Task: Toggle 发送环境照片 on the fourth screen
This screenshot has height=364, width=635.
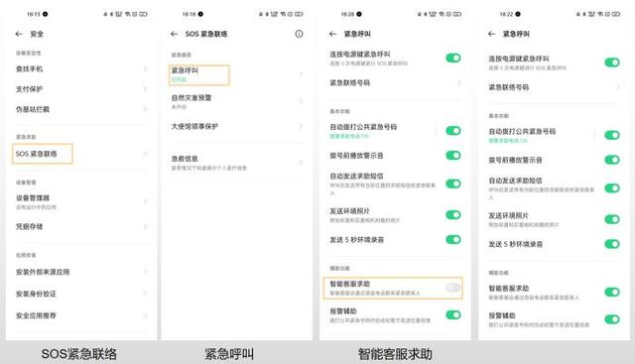Action: [x=612, y=219]
